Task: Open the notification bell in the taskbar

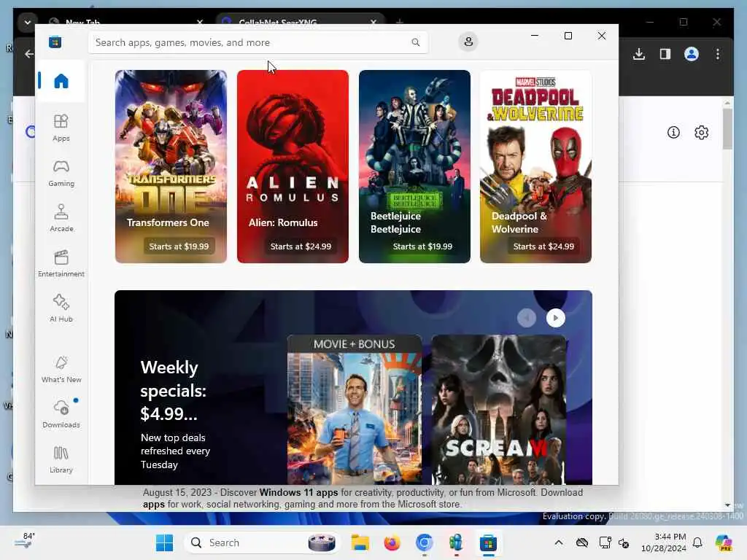Action: pos(697,542)
